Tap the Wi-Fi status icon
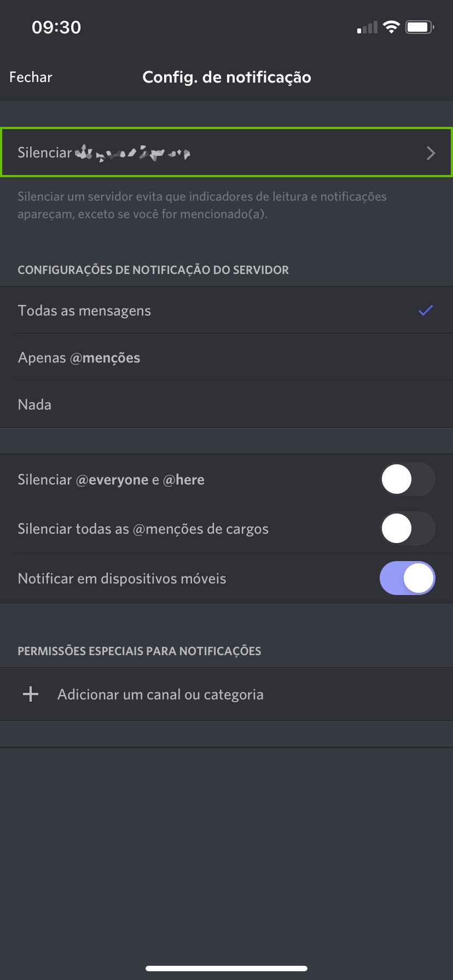Image resolution: width=453 pixels, height=980 pixels. click(391, 27)
